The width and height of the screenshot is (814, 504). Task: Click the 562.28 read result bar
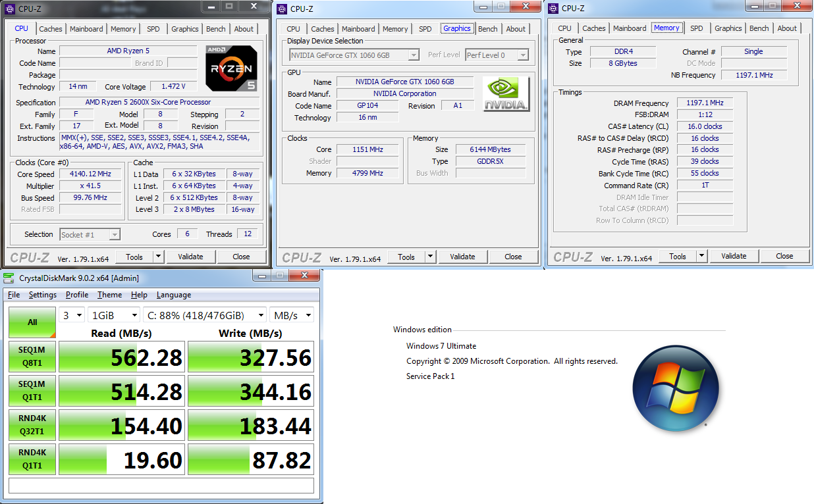[x=122, y=357]
